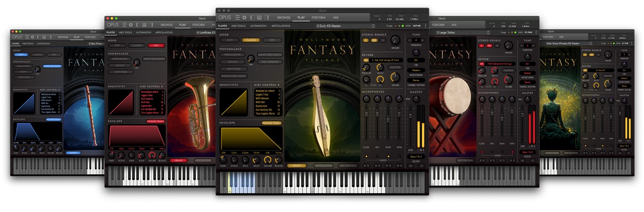Click the Fine tune knob in Strings window
Viewport: 644px width, 212px height.
416,52
